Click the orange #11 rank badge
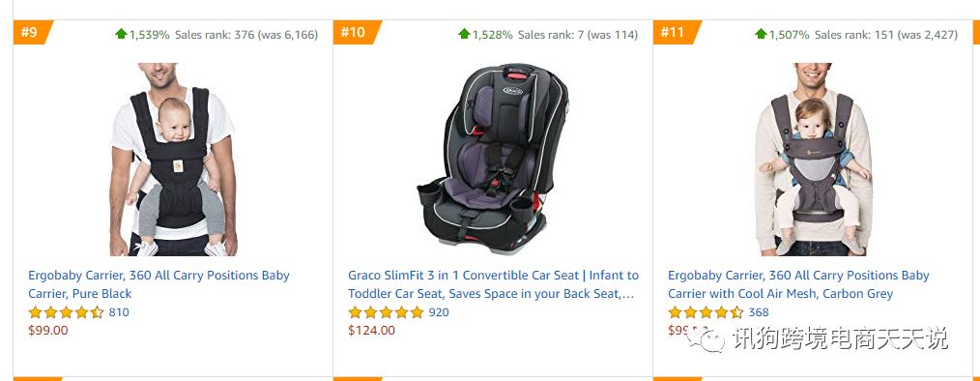 coord(677,32)
